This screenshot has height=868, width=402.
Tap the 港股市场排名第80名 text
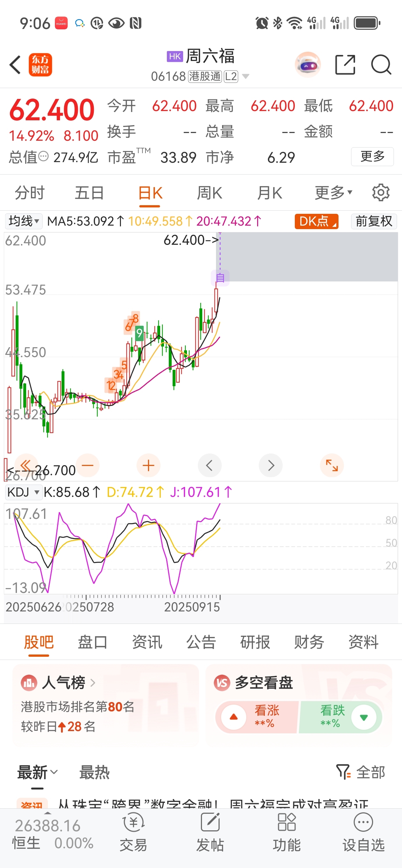point(78,707)
